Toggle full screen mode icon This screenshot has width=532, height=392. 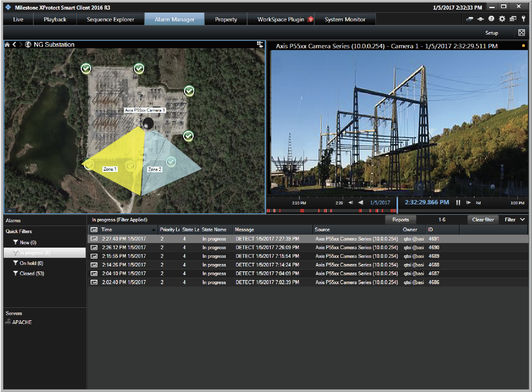pyautogui.click(x=521, y=33)
